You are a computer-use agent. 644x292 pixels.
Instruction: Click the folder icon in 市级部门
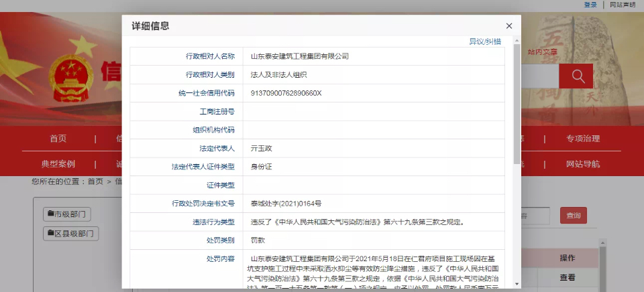(x=50, y=214)
